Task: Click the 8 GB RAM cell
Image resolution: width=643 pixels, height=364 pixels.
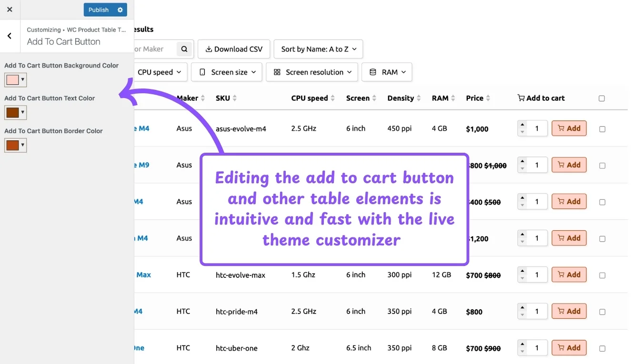Action: click(440, 348)
